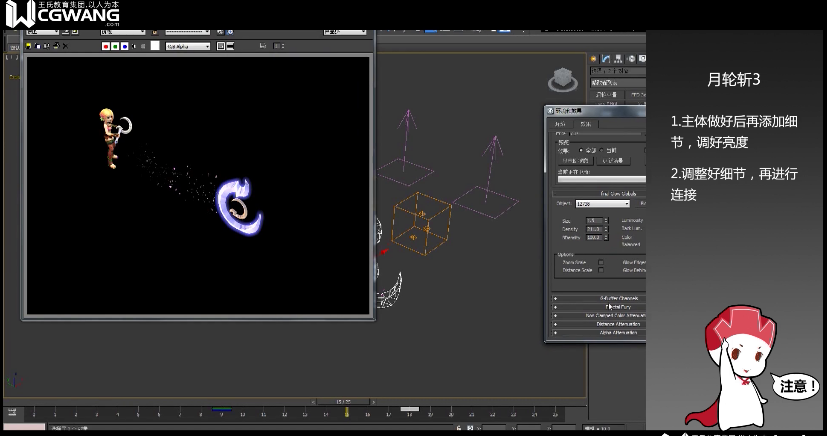
Task: Toggle UI overlays in render window
Action: [x=220, y=46]
